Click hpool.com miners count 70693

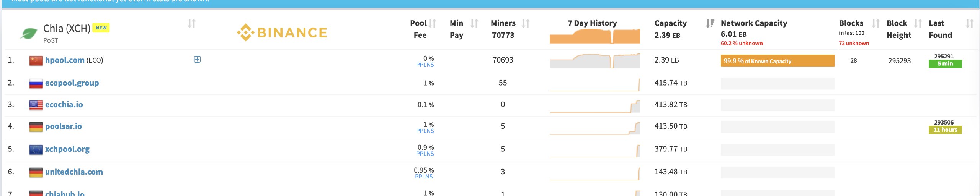(x=503, y=60)
